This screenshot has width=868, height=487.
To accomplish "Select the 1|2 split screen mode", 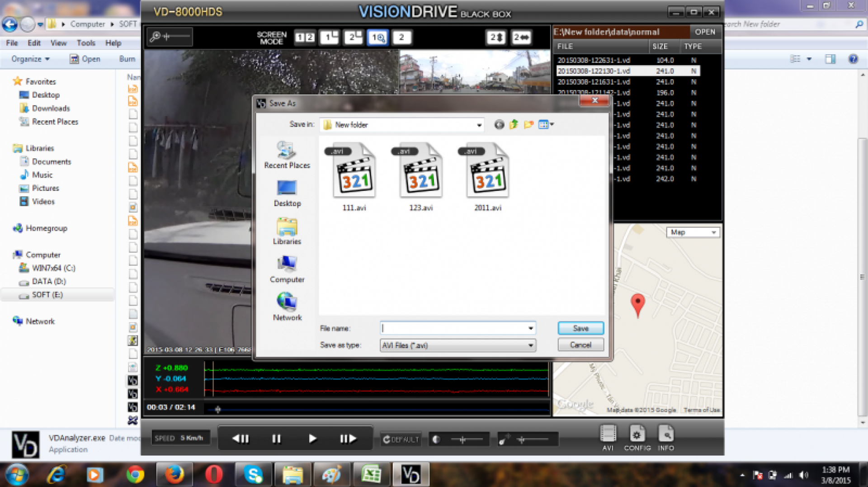I will (305, 37).
